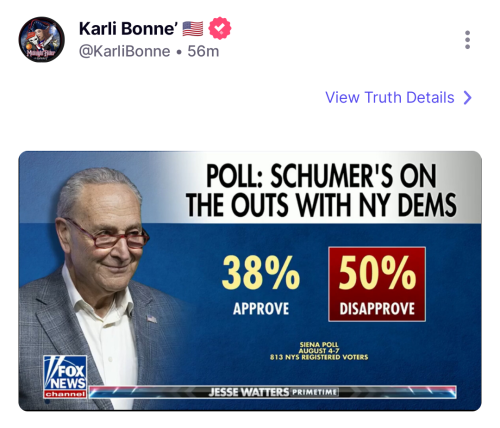This screenshot has width=500, height=428.
Task: Click the red 50% Disapprove box
Action: pyautogui.click(x=377, y=284)
